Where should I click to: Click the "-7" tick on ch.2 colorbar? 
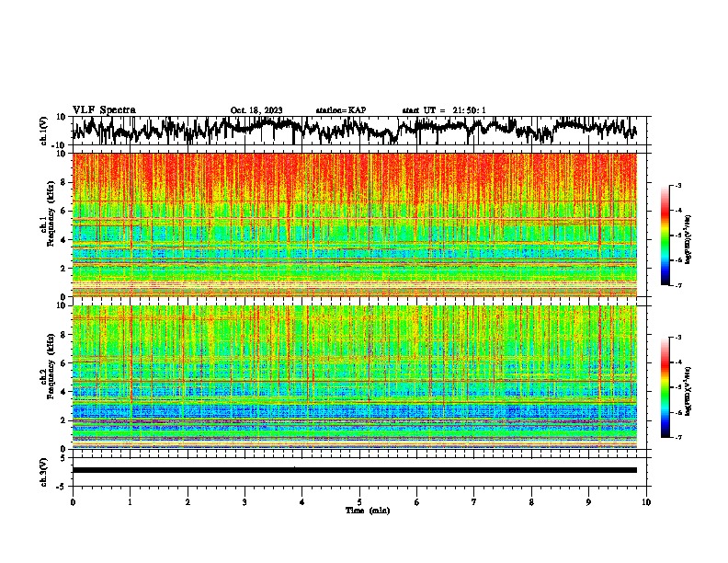pyautogui.click(x=678, y=438)
